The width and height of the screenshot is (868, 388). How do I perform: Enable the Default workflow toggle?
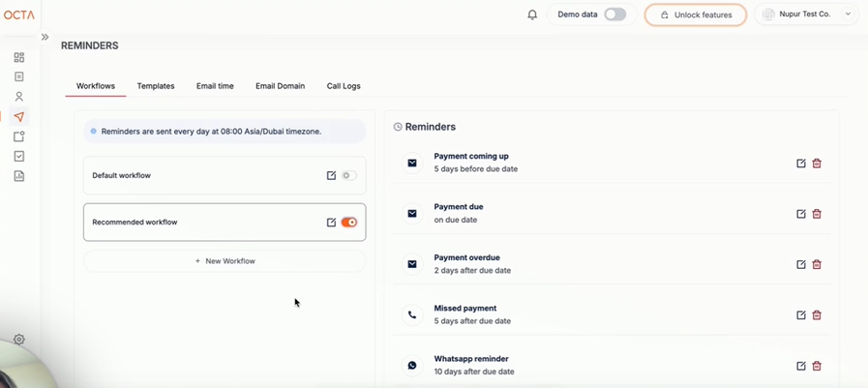348,176
